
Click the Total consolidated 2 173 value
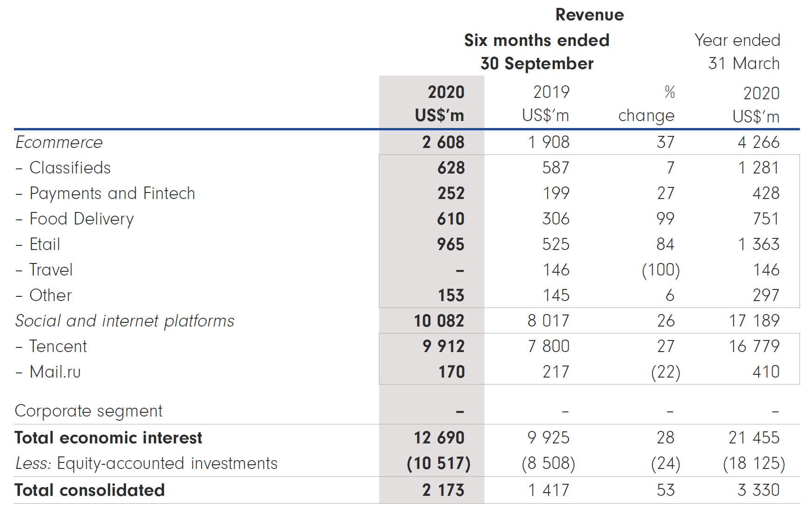pyautogui.click(x=443, y=490)
